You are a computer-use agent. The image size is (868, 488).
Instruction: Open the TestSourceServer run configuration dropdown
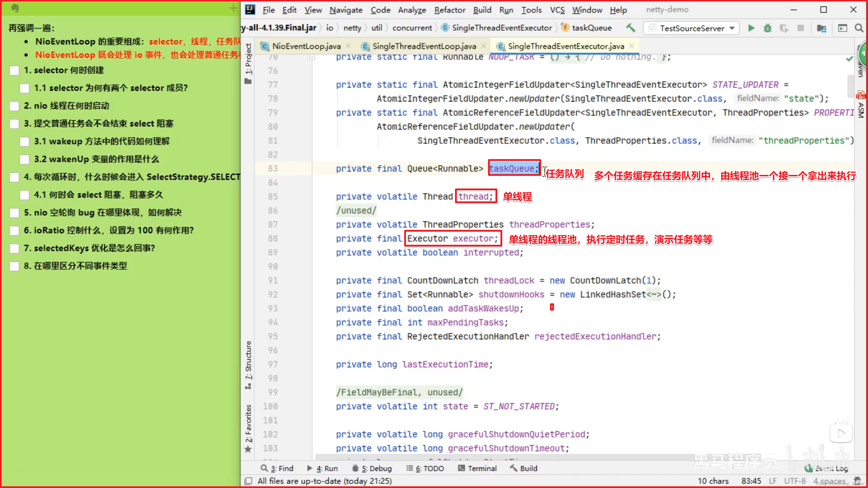tap(691, 28)
